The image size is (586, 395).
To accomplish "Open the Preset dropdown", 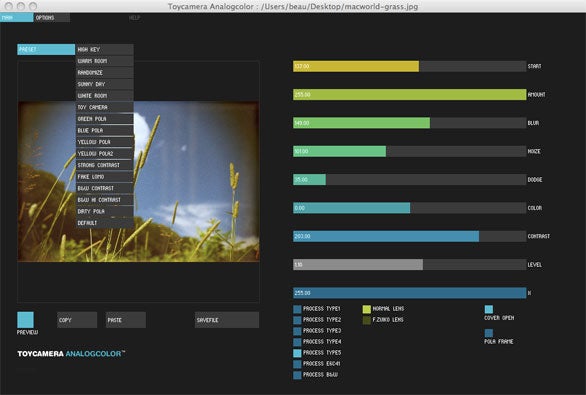I will (46, 49).
